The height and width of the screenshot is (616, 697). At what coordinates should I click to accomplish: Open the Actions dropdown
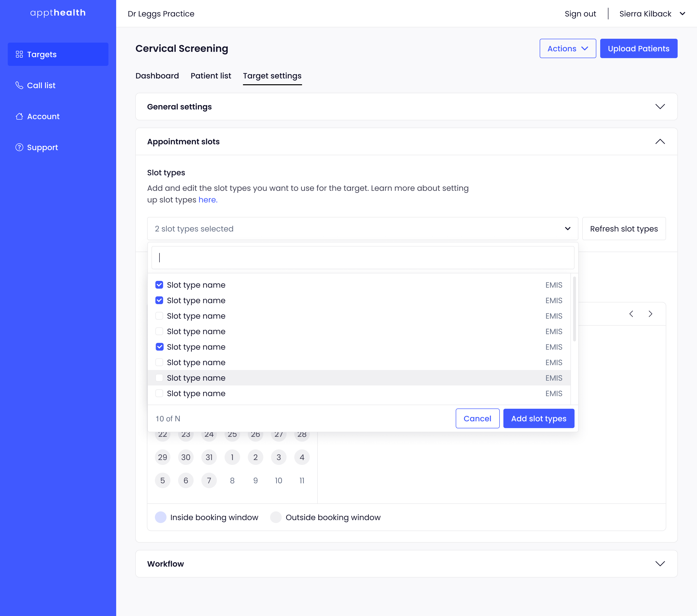pyautogui.click(x=568, y=48)
